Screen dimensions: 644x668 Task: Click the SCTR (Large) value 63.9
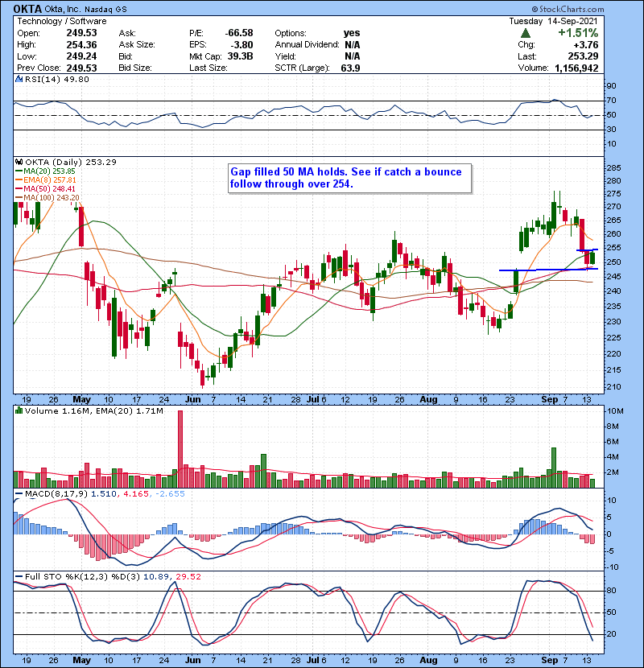pos(350,68)
